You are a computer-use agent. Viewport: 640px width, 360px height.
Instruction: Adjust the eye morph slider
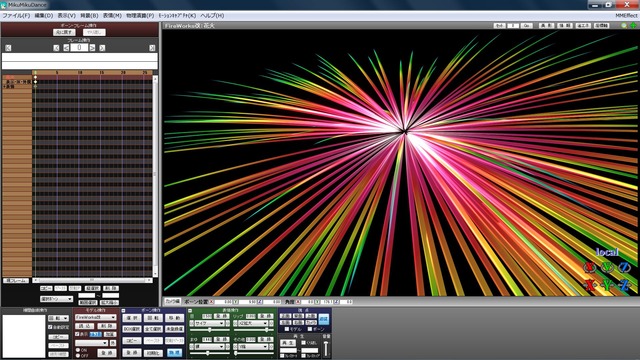click(210, 330)
